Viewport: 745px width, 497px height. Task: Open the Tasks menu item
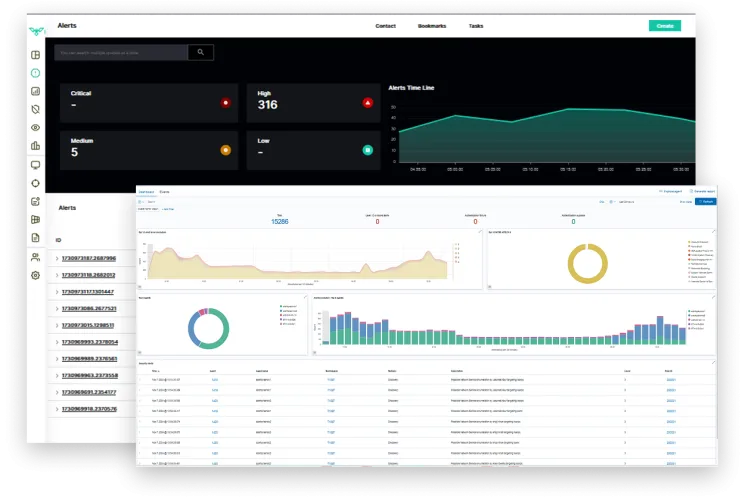point(476,25)
